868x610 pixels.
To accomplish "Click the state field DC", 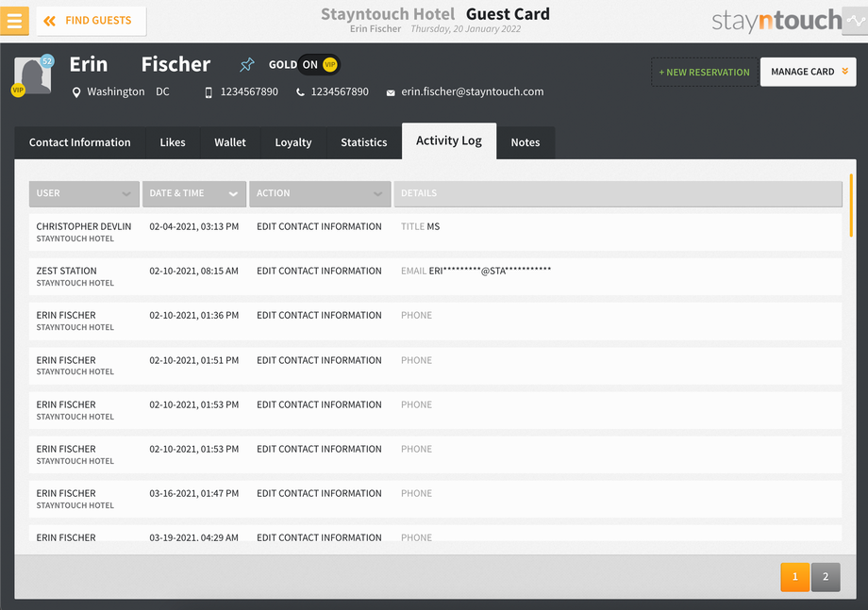I will click(162, 91).
